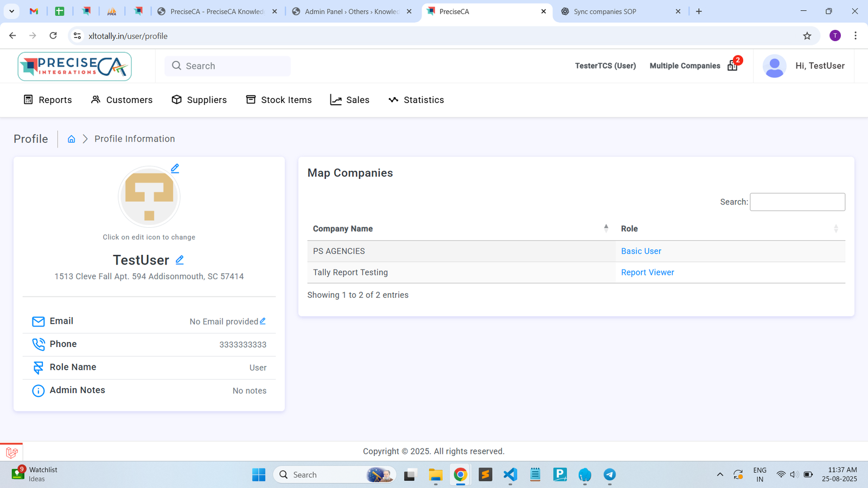Click the home icon in breadcrumb
The height and width of the screenshot is (488, 868).
pos(71,139)
